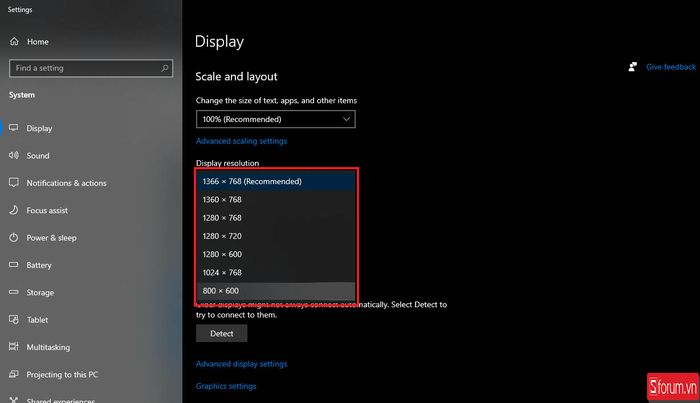Click the Notifications & actions icon
700x403 pixels.
tap(14, 183)
